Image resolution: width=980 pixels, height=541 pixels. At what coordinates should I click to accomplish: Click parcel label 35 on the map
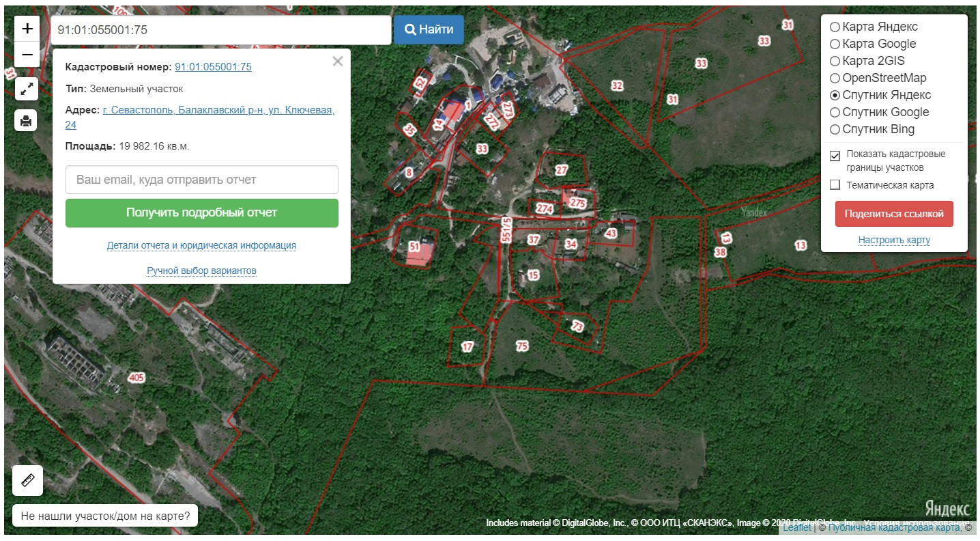(409, 129)
